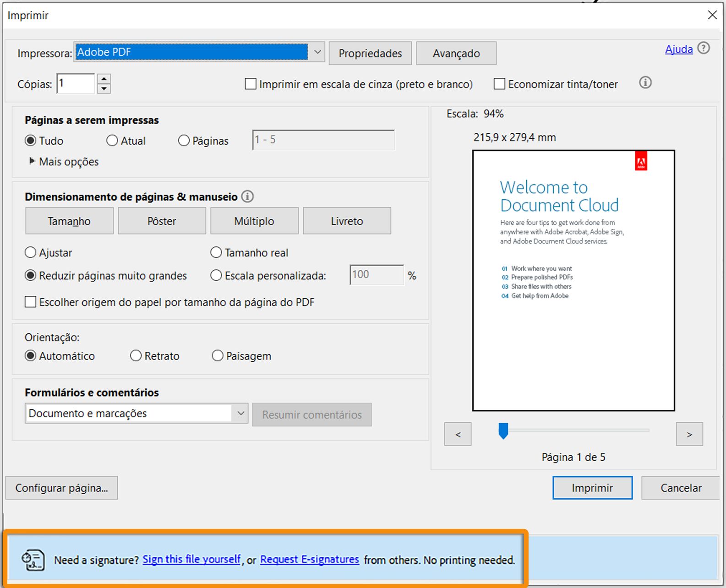Select the Ajustar sizing option
Viewport: 726px width, 588px height.
pos(30,252)
